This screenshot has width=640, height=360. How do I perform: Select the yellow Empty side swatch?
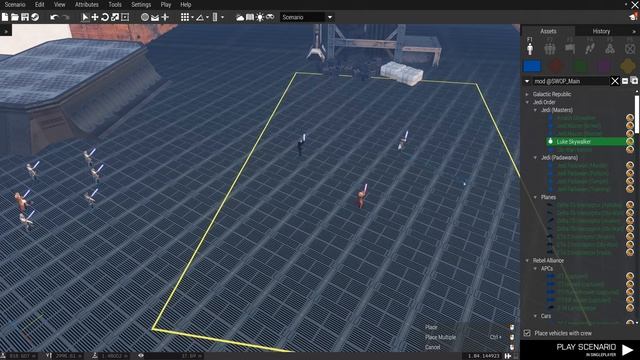click(x=628, y=66)
